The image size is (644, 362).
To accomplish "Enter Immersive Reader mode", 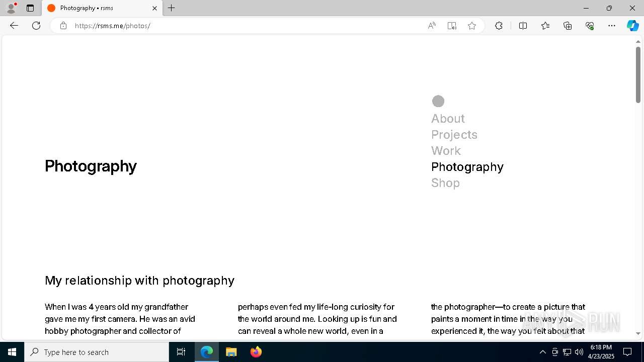I will [x=452, y=26].
